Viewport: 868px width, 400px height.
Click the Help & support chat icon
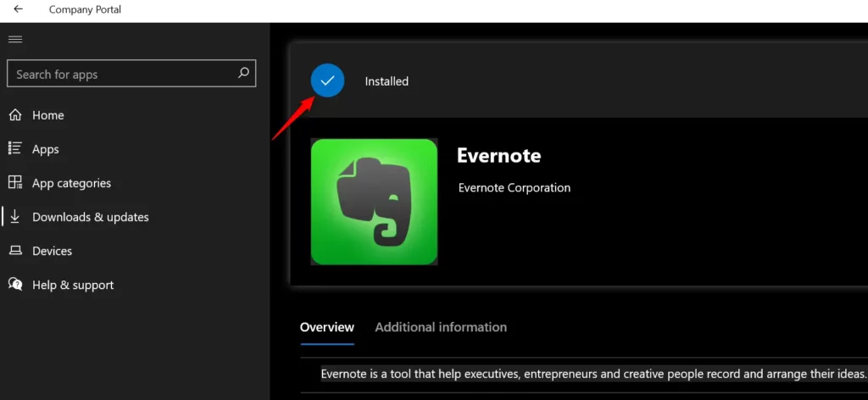(15, 285)
